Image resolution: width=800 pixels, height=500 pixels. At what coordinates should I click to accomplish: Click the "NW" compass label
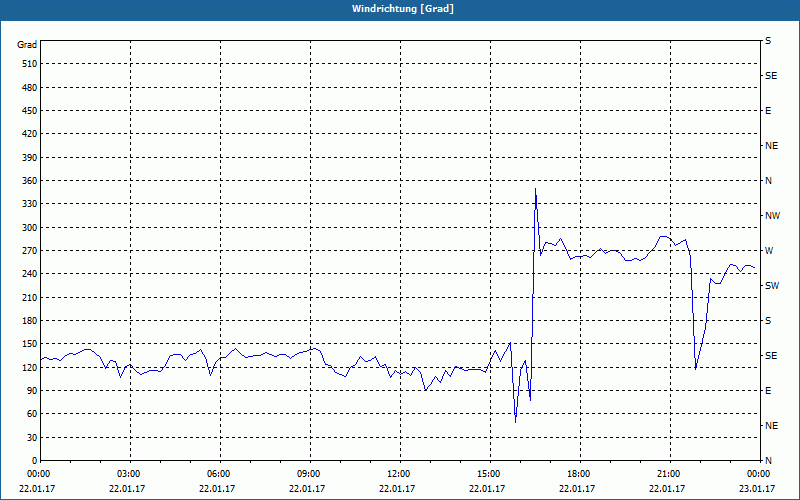click(x=772, y=216)
